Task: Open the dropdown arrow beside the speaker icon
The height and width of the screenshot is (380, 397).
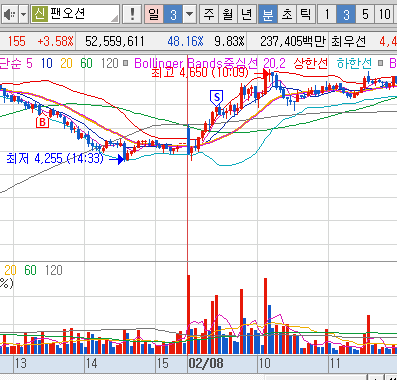Action: tap(23, 14)
